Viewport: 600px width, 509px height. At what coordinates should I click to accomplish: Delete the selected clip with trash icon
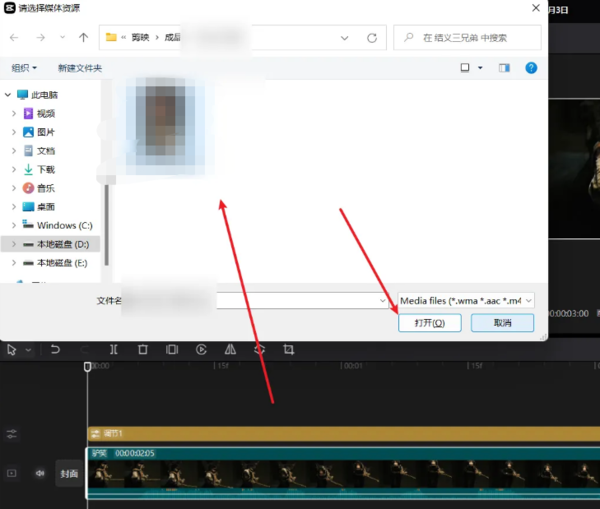pos(143,349)
